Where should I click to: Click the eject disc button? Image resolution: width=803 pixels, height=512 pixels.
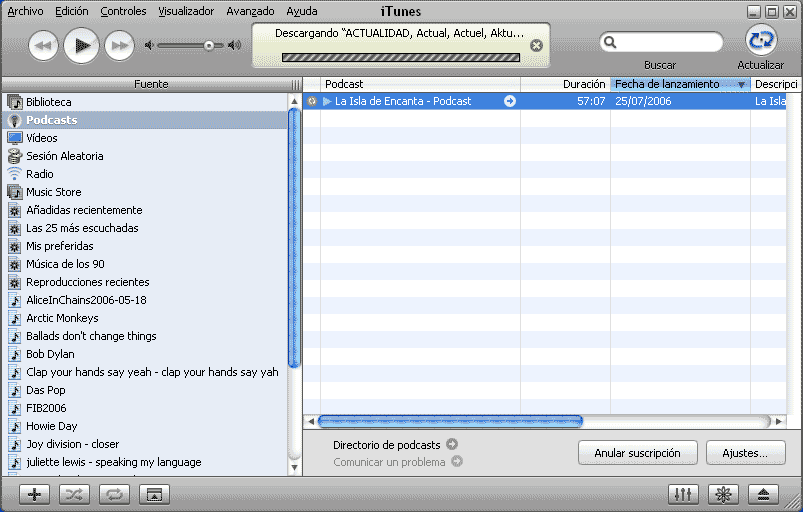(x=763, y=494)
